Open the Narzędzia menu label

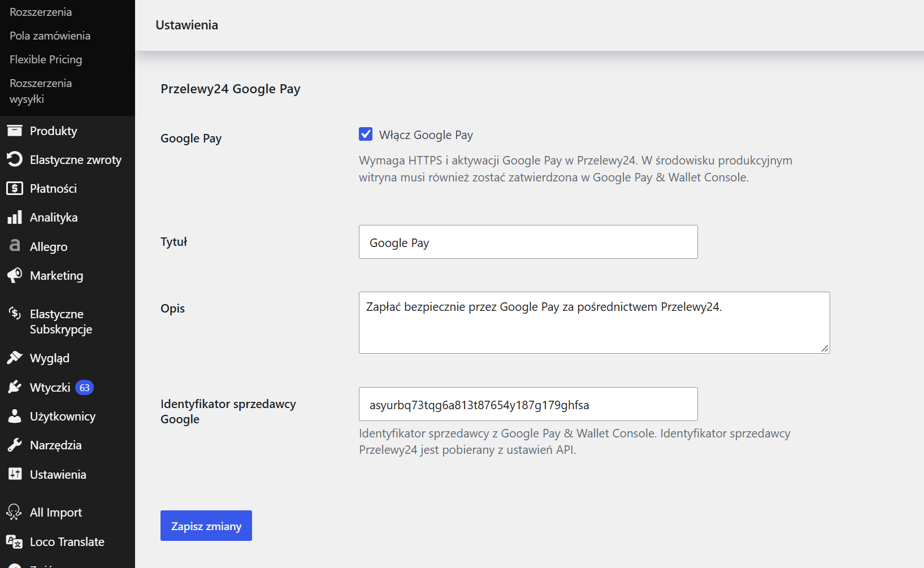point(56,445)
